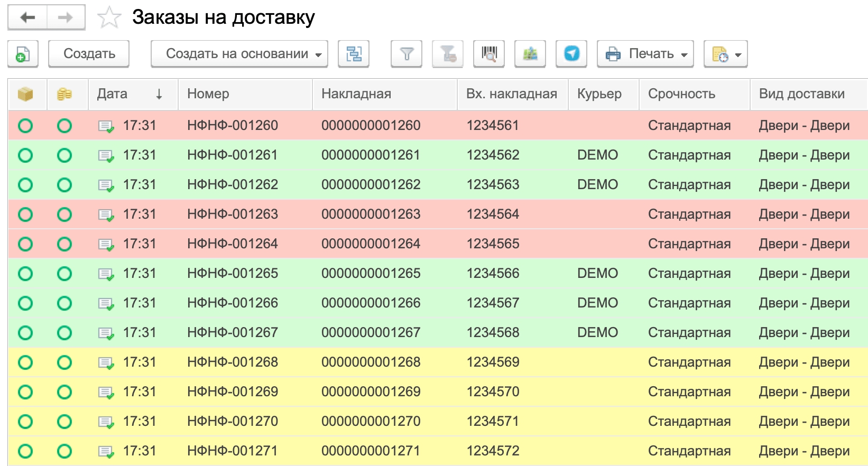
Task: Select order number НФНФ-001263
Action: click(233, 215)
